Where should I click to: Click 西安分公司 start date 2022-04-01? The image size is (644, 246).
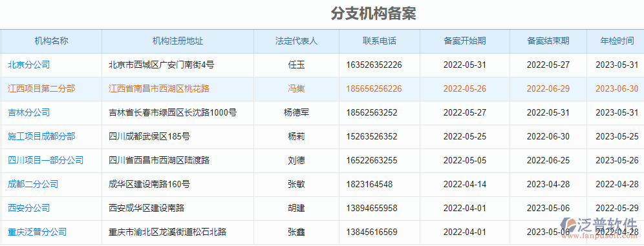pyautogui.click(x=465, y=208)
